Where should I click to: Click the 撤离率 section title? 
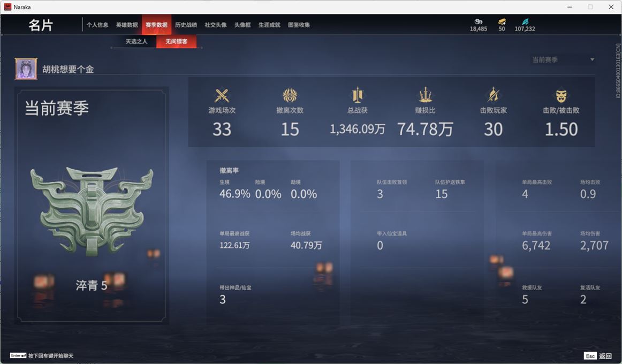(x=229, y=171)
